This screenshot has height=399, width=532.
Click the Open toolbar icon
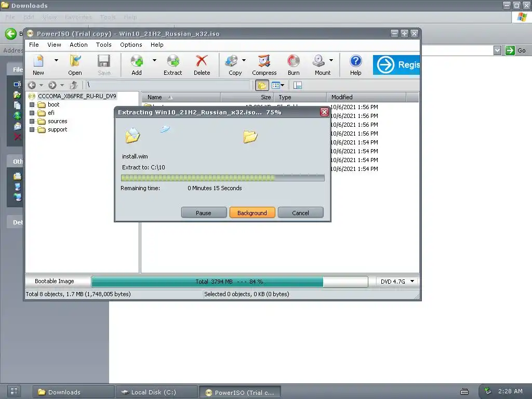75,65
